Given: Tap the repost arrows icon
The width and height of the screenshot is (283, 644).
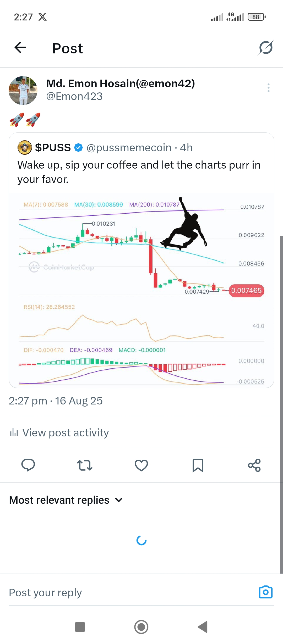Looking at the screenshot, I should (85, 465).
